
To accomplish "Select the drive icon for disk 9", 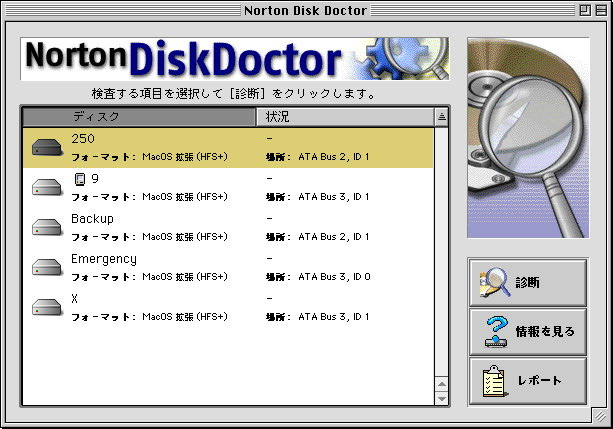I will pos(47,187).
